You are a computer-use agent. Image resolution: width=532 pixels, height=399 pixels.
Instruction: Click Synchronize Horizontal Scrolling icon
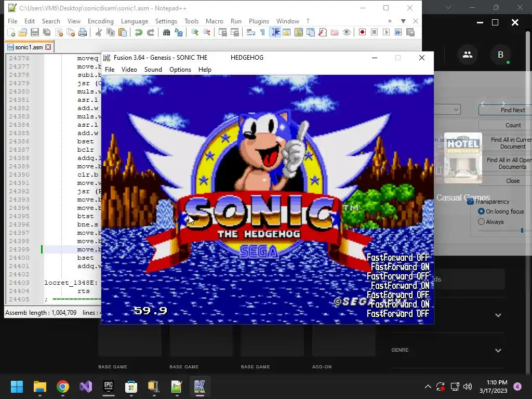tap(234, 32)
